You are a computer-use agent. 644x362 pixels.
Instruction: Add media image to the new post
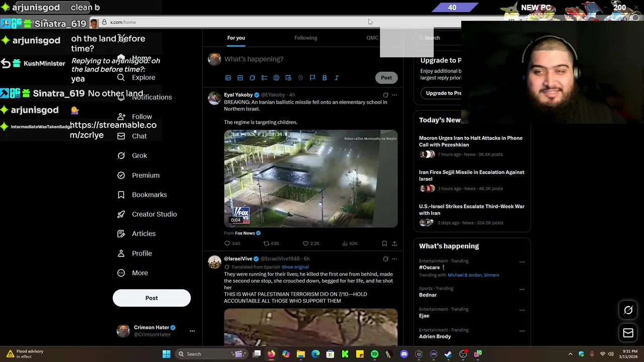pos(228,78)
